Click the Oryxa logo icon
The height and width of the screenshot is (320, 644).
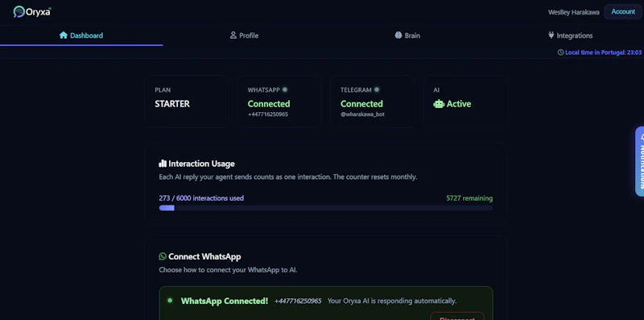19,11
